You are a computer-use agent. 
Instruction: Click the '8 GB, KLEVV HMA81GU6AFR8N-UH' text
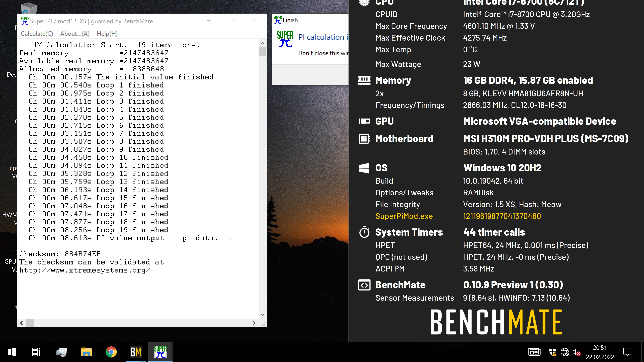523,94
